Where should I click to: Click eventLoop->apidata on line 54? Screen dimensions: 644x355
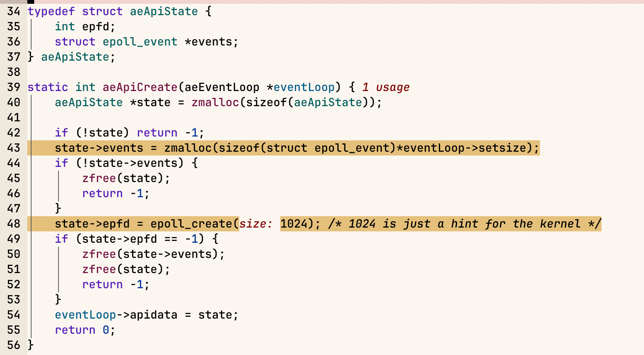tap(116, 315)
